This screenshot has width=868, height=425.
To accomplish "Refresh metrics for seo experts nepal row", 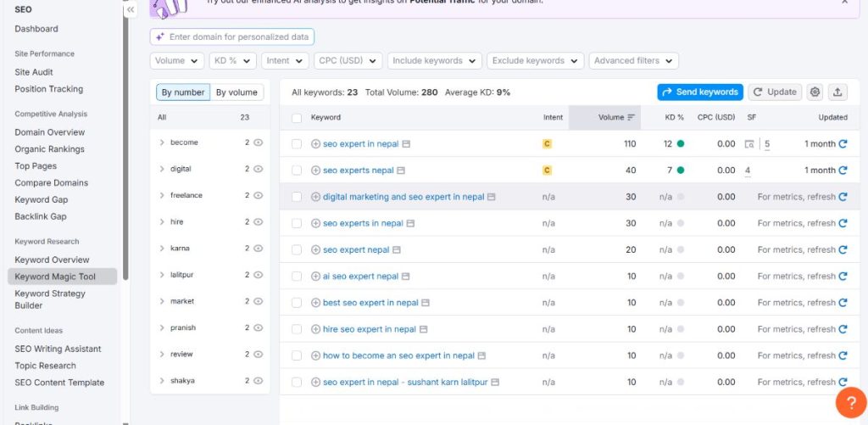I will [x=843, y=171].
